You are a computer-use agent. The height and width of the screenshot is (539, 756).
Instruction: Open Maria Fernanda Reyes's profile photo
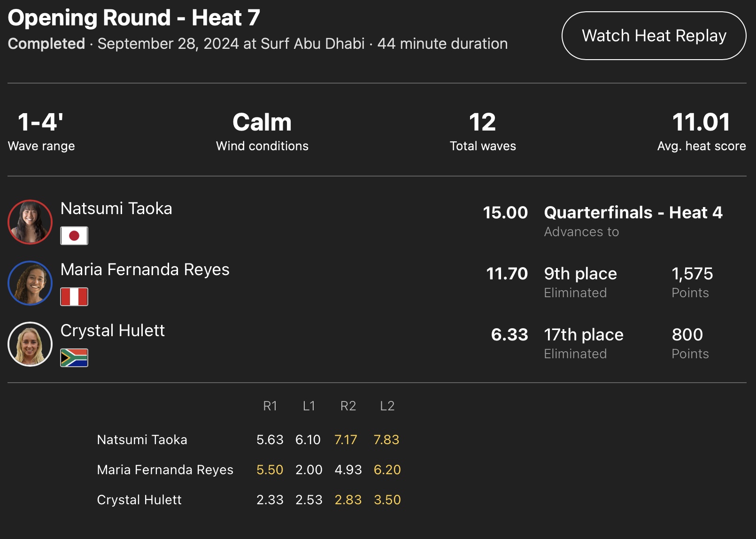(30, 283)
